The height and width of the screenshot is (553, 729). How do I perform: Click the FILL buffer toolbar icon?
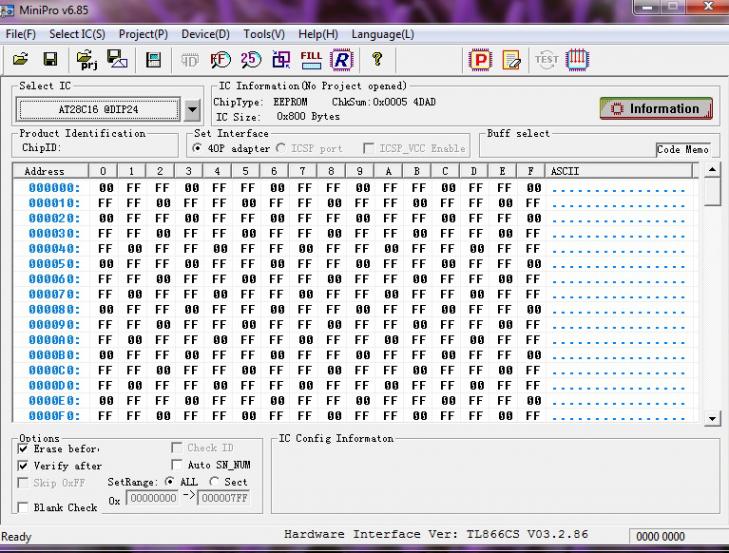coord(311,60)
